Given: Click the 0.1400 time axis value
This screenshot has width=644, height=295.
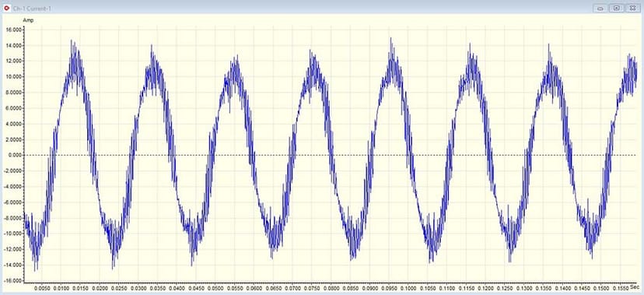Looking at the screenshot, I should click(563, 289).
